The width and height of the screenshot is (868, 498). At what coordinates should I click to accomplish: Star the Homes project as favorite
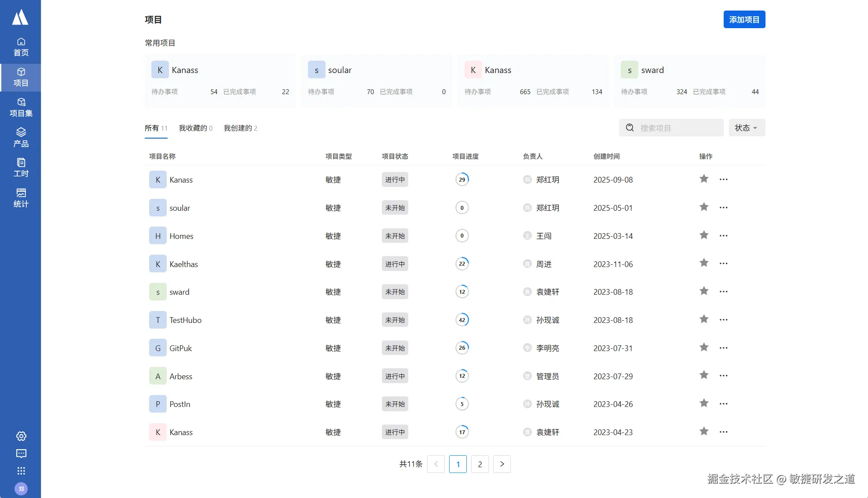(x=704, y=235)
